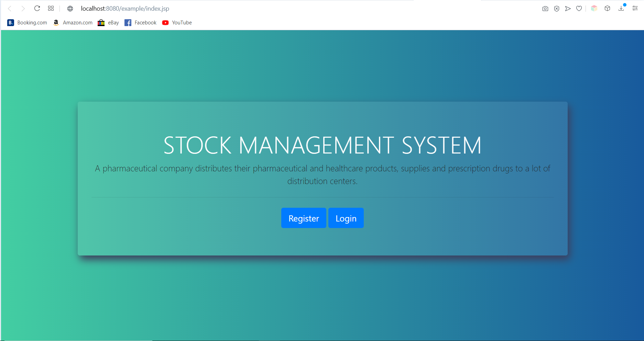This screenshot has width=644, height=341.
Task: Click the send/share paper plane icon
Action: point(568,8)
